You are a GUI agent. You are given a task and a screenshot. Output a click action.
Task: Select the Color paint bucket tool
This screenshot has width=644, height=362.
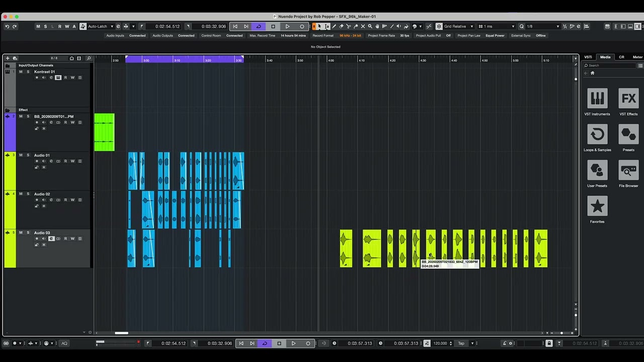point(406,26)
